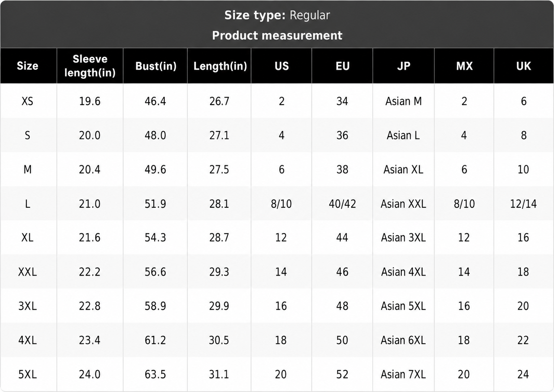
Task: Select the Sleeve length(in) header cell
Action: (90, 66)
